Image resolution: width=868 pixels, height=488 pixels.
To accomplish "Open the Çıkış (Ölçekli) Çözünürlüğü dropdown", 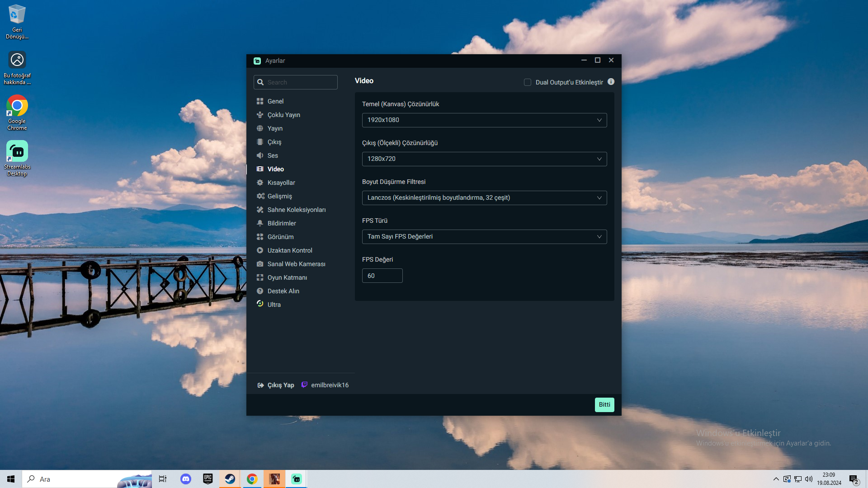I will click(x=484, y=159).
